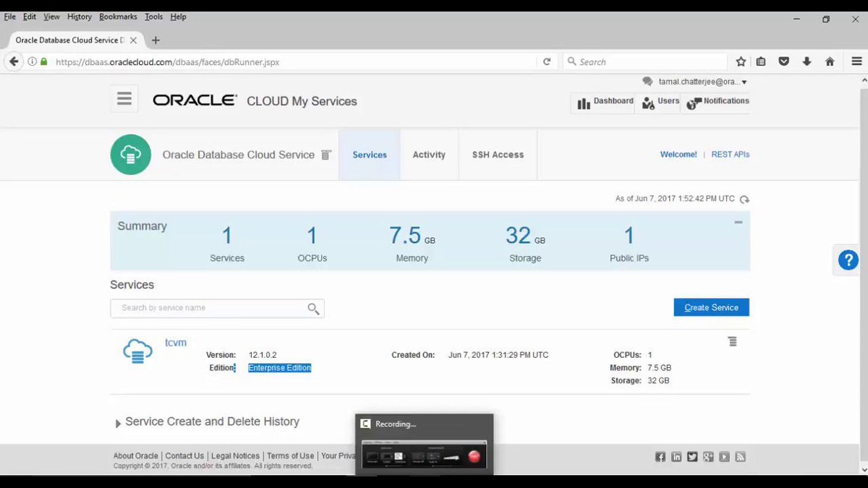Screen dimensions: 868x488
Task: Open the Contact Us footer link
Action: (x=184, y=455)
